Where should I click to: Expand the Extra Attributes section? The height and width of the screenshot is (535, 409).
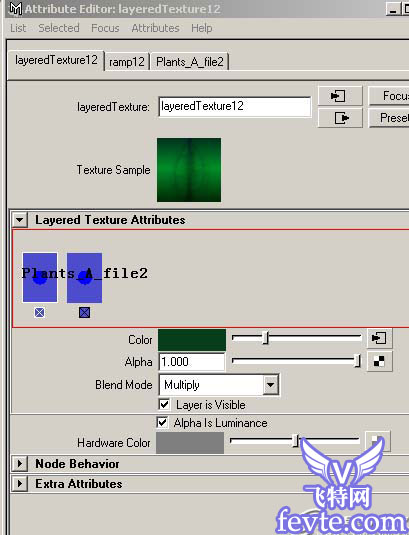pos(20,483)
